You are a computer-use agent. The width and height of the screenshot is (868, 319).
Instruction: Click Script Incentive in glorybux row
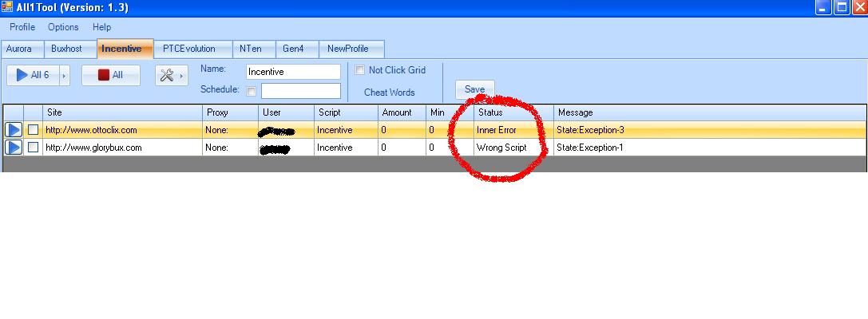click(346, 148)
